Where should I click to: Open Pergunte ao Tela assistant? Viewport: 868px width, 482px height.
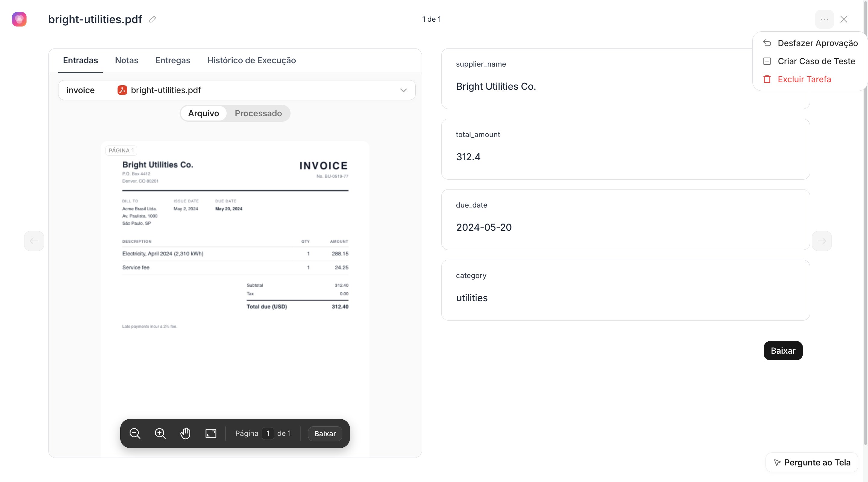pos(812,462)
